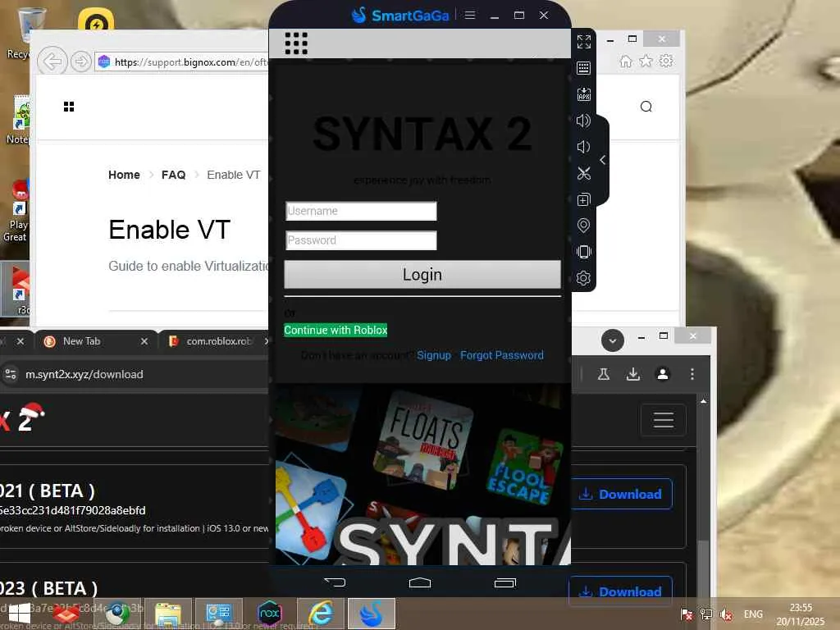Image resolution: width=840 pixels, height=630 pixels.
Task: Open the browser profile icon
Action: pos(663,374)
